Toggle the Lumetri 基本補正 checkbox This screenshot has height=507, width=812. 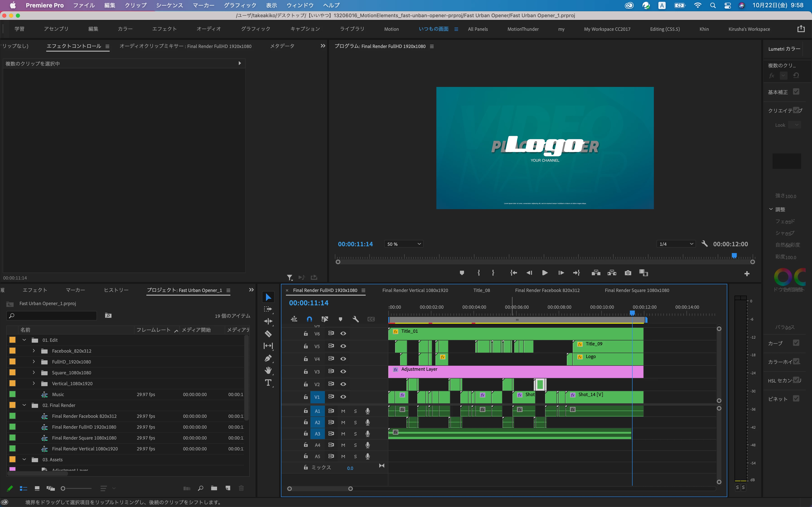point(796,91)
